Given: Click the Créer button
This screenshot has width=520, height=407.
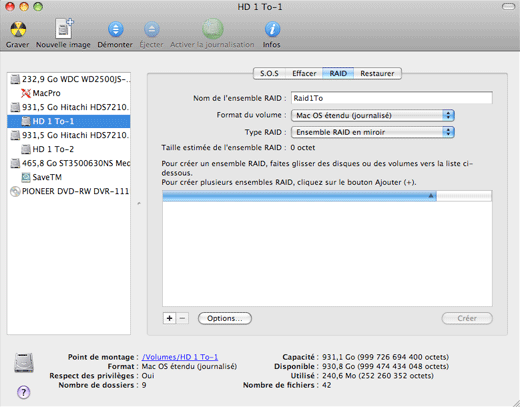Looking at the screenshot, I should click(x=467, y=318).
